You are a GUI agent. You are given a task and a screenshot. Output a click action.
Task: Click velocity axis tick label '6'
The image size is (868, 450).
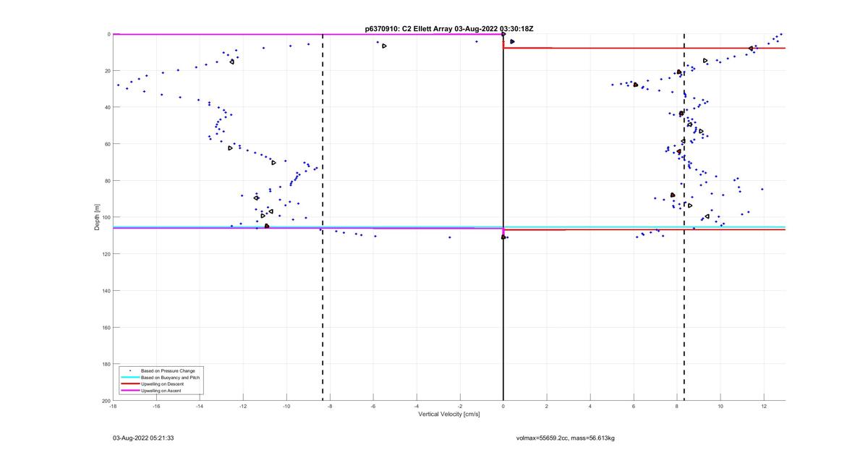(634, 407)
